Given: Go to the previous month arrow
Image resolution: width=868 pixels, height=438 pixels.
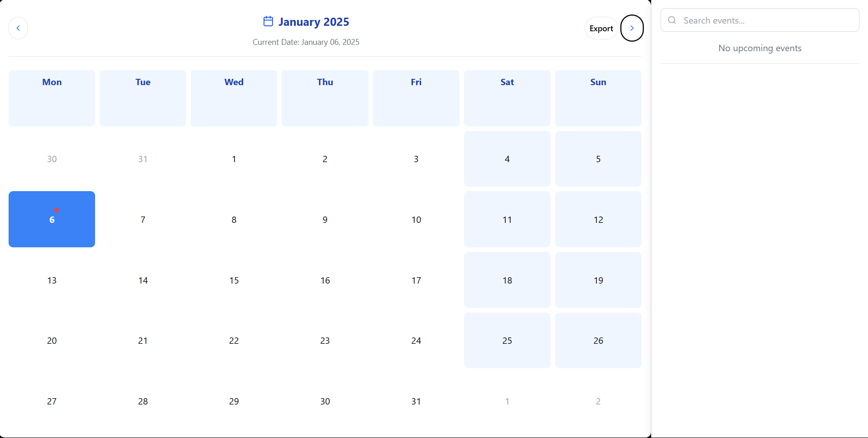Looking at the screenshot, I should (18, 28).
